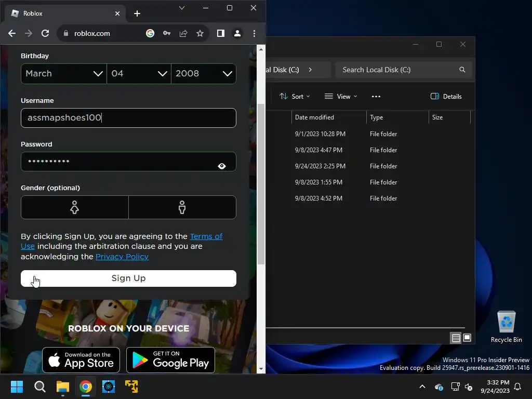Switch to Chrome in the taskbar
This screenshot has height=399, width=532.
pyautogui.click(x=86, y=387)
